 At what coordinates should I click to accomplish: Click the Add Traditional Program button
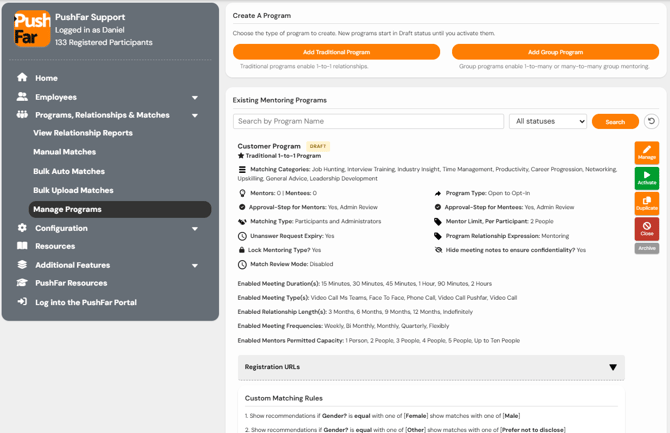pos(336,52)
